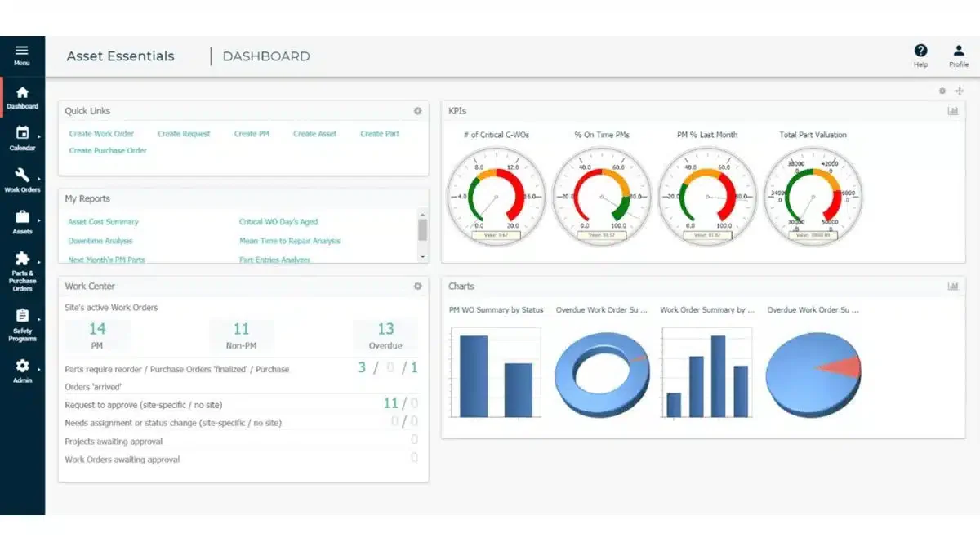Click Purchase Orders arrived count 1
This screenshot has height=551, width=980.
pos(414,367)
